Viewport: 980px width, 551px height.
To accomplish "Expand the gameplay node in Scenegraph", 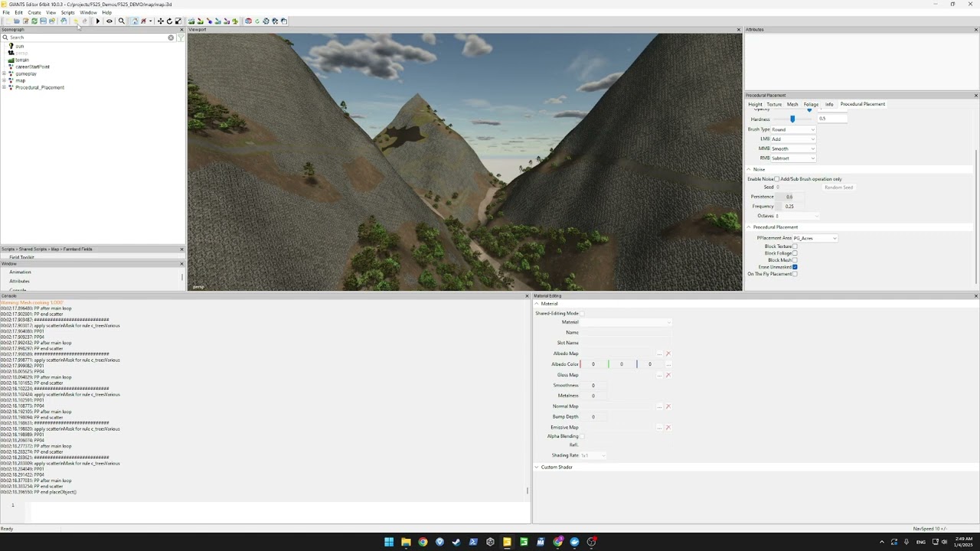I will [x=4, y=73].
